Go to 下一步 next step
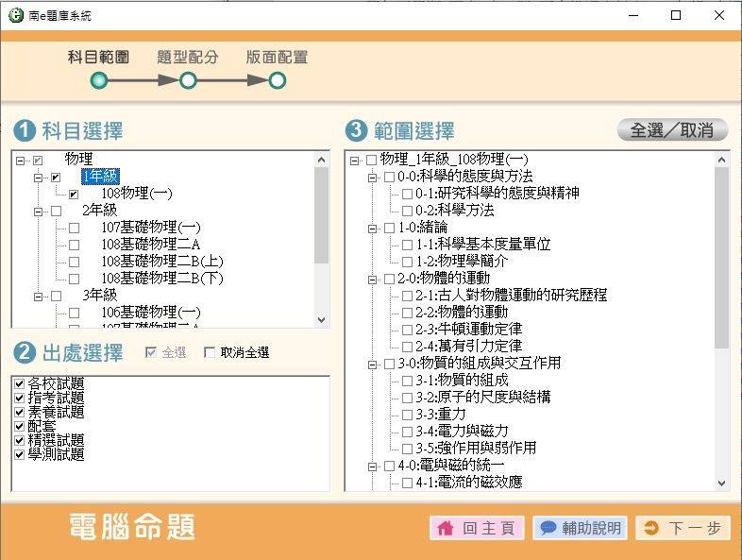Image resolution: width=742 pixels, height=560 pixels. click(x=683, y=528)
